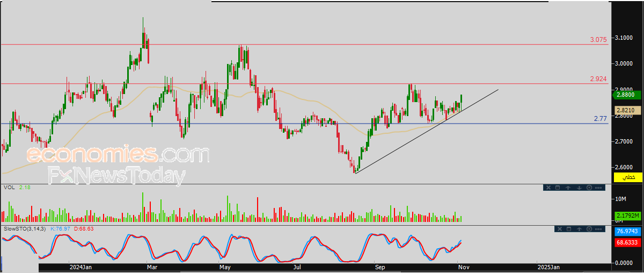Click the 2.6000 price axis label
The image size is (644, 273).
(x=624, y=167)
